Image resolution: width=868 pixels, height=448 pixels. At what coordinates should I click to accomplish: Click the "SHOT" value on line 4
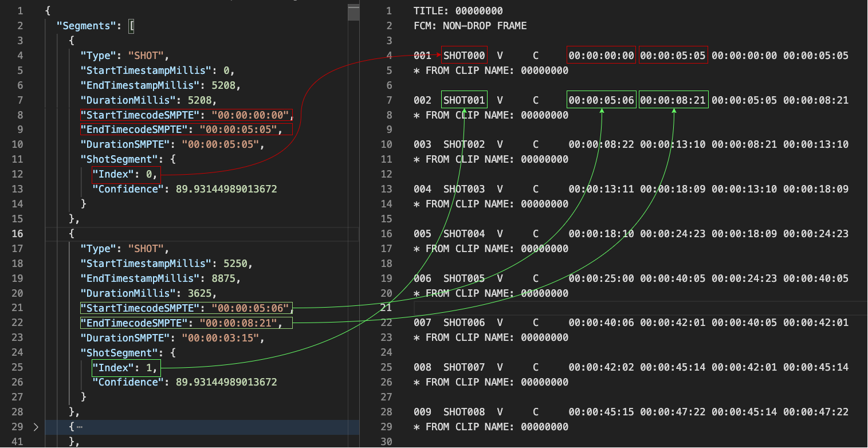click(147, 56)
